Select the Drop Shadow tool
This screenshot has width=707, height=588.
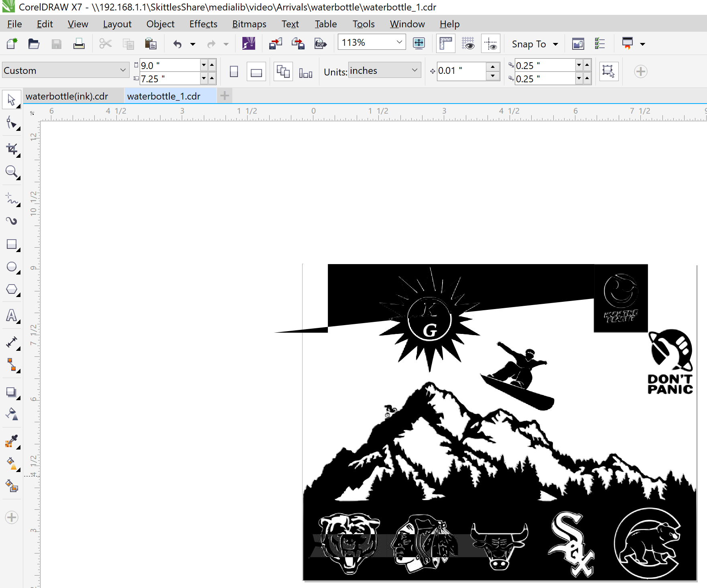12,392
